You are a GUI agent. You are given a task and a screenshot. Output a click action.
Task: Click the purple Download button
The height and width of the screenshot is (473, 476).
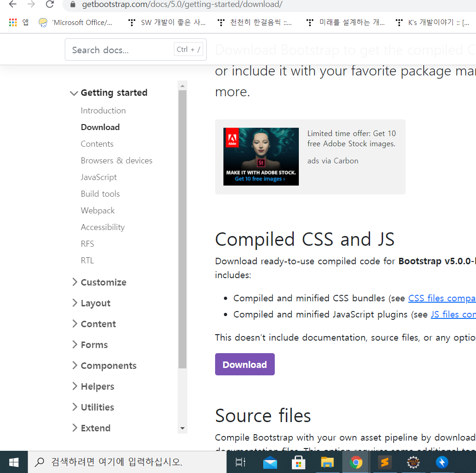(245, 364)
